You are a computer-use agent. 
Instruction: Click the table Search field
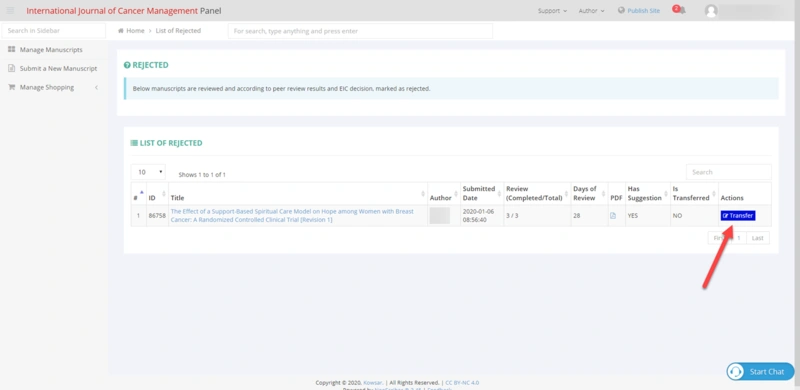[x=729, y=172]
